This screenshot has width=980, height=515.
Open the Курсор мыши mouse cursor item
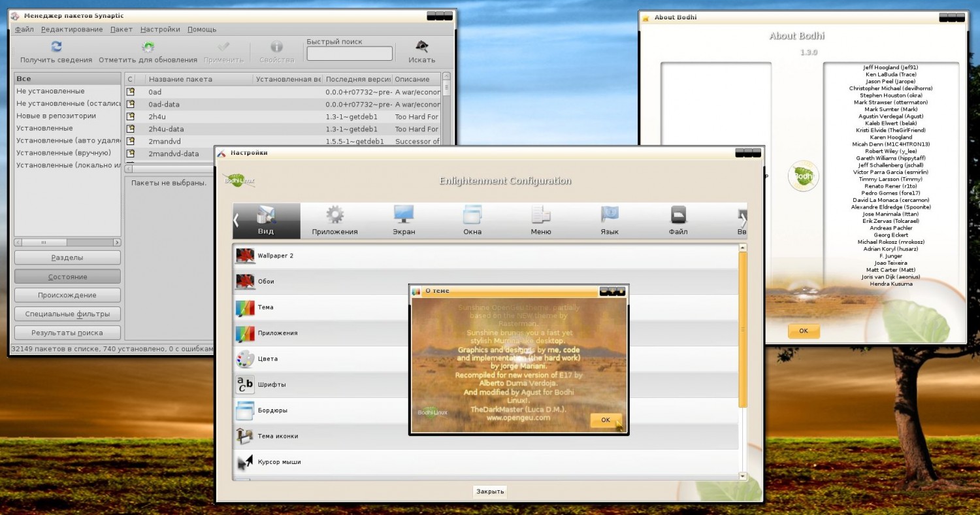485,462
